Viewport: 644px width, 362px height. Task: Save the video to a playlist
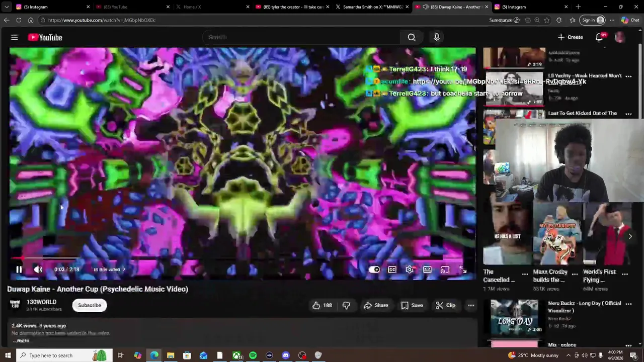(412, 305)
